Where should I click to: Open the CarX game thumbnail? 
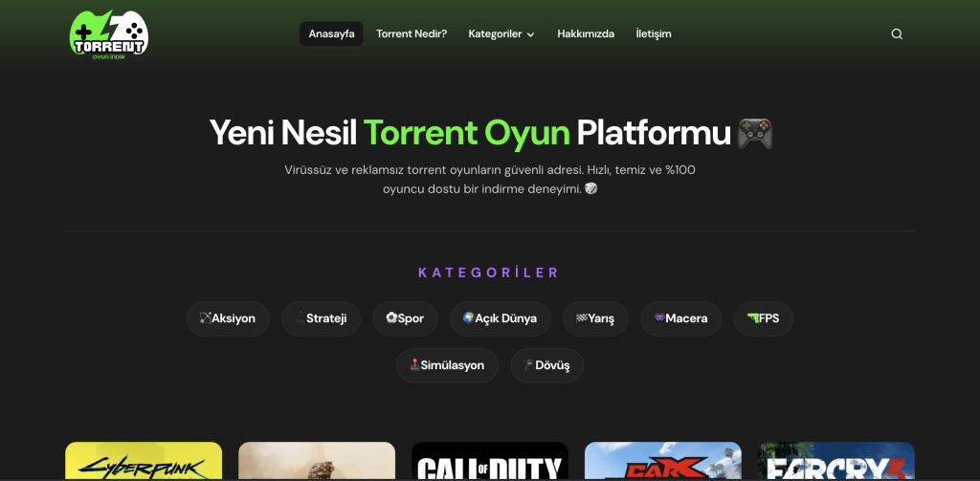(663, 461)
